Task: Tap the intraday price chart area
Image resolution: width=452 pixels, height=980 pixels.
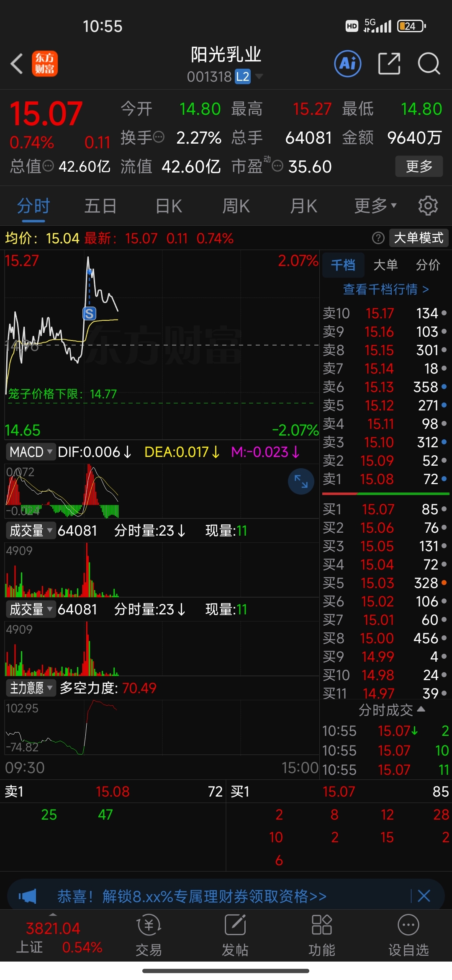Action: pyautogui.click(x=162, y=345)
